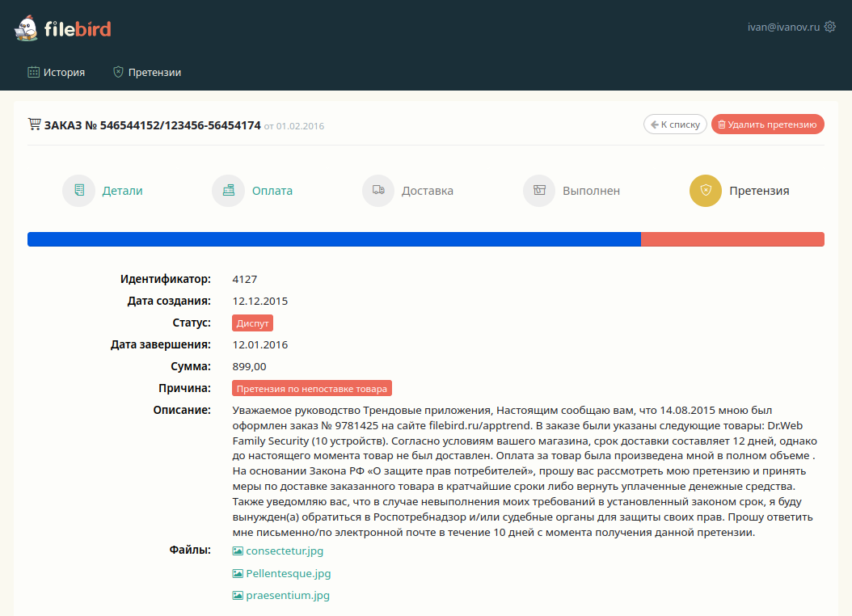Click the shopping cart icon beside the order number

34,124
